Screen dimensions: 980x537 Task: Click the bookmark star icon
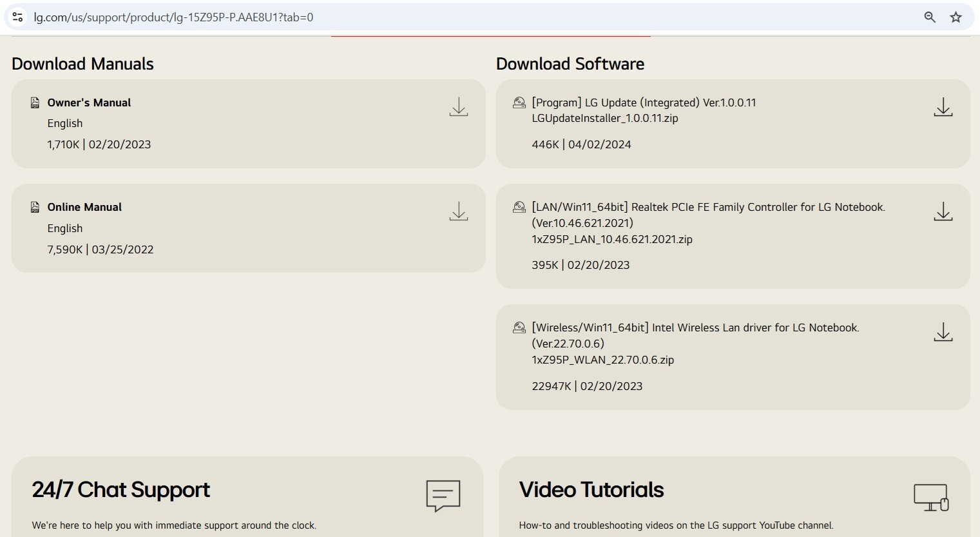pyautogui.click(x=956, y=17)
